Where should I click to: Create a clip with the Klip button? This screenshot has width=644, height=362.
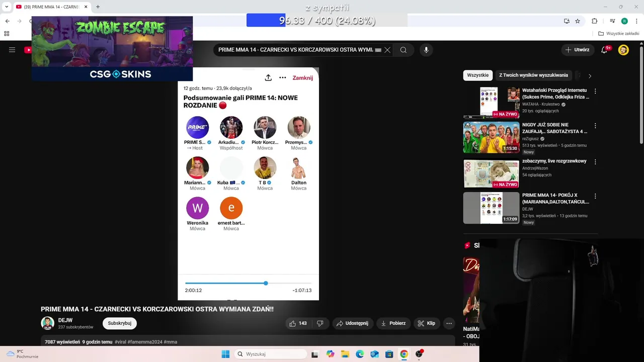click(x=427, y=323)
